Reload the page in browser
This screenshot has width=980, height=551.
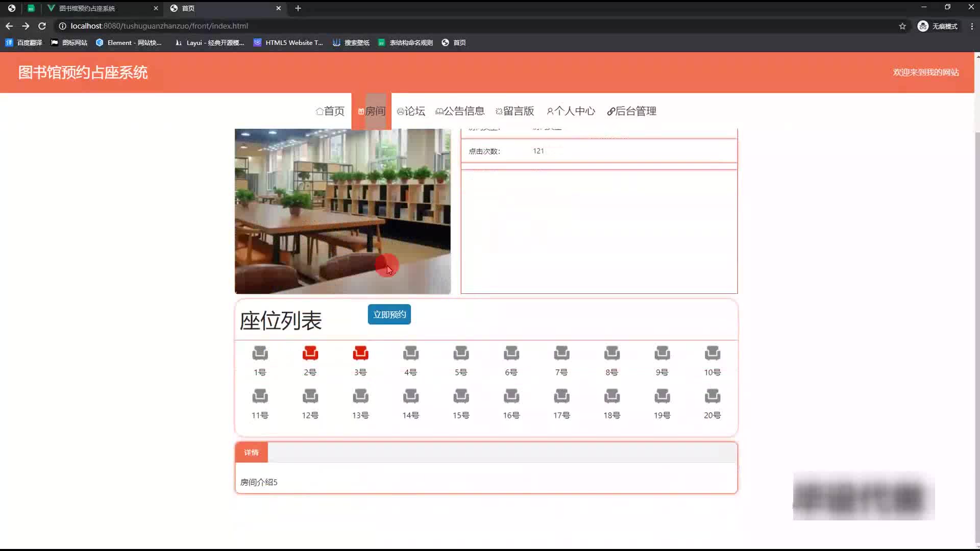[x=42, y=26]
